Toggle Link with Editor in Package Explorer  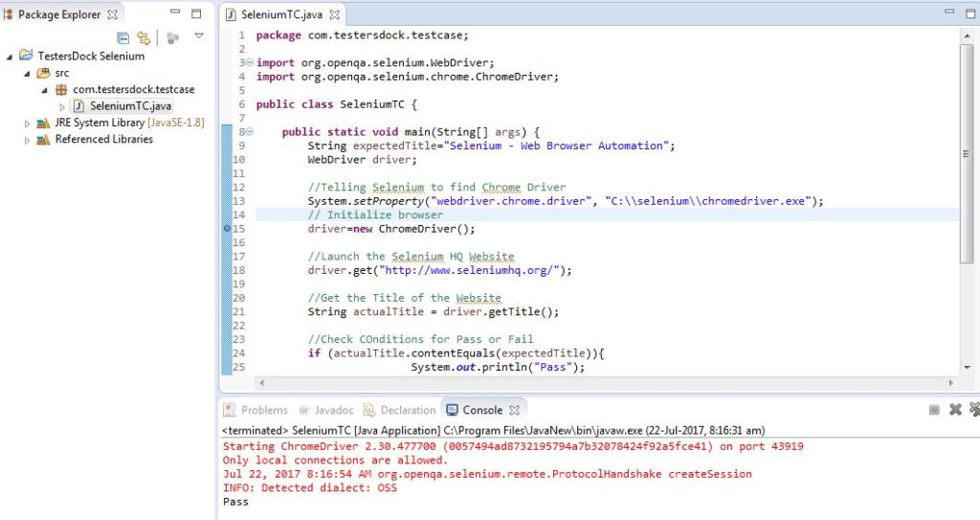pyautogui.click(x=144, y=37)
